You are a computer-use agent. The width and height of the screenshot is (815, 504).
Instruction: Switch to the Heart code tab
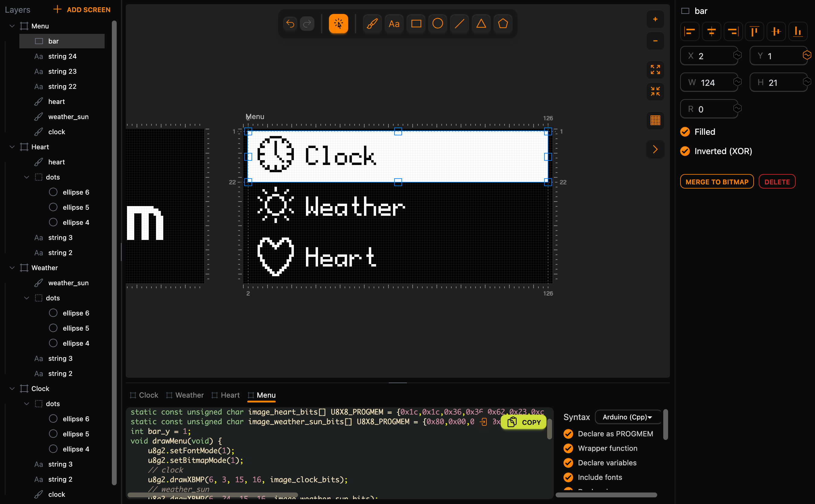(x=226, y=395)
